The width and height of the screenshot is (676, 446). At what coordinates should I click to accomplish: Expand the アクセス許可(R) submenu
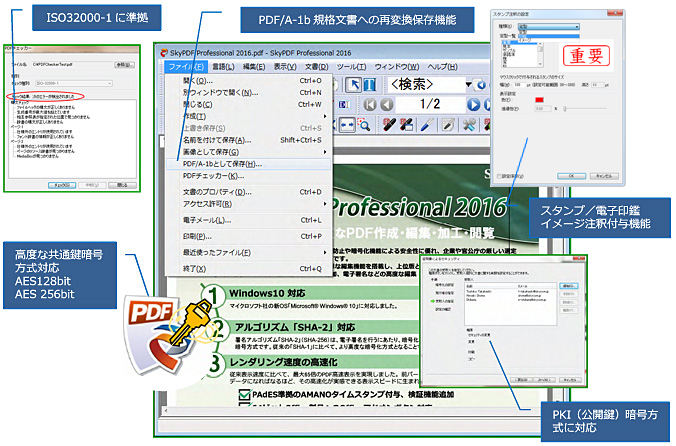click(x=249, y=204)
